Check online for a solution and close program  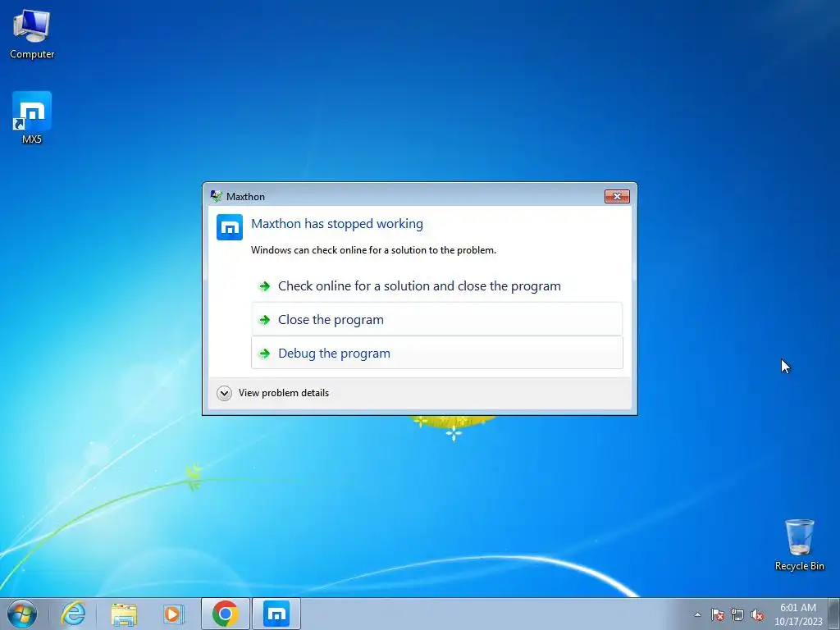(x=436, y=286)
